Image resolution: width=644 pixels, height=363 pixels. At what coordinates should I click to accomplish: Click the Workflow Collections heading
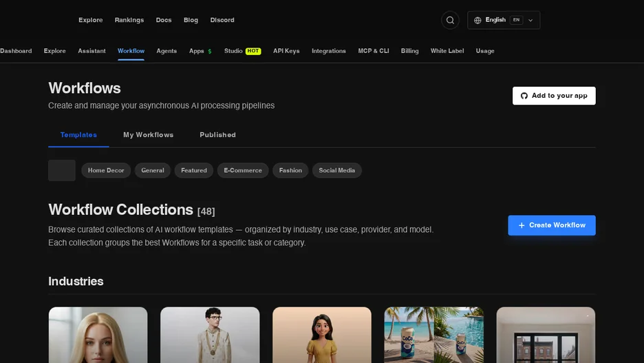[121, 209]
